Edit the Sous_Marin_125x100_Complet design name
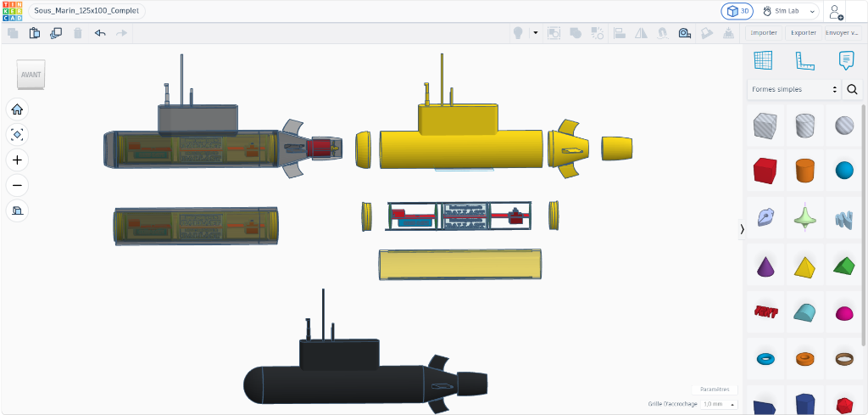Screen dimensions: 868x415 [x=87, y=11]
